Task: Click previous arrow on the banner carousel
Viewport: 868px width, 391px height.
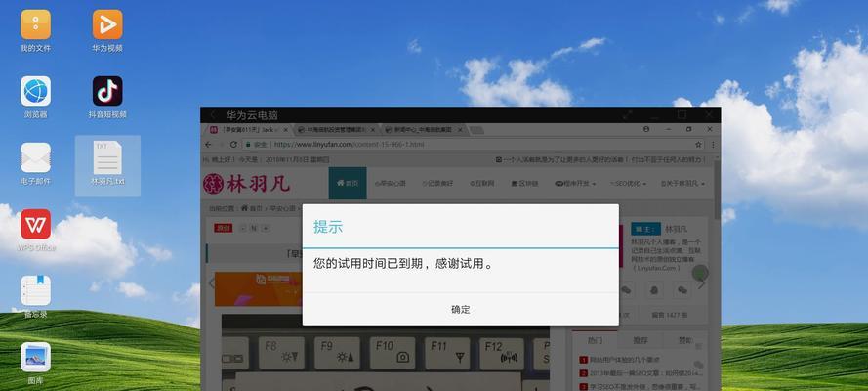Action: [212, 283]
